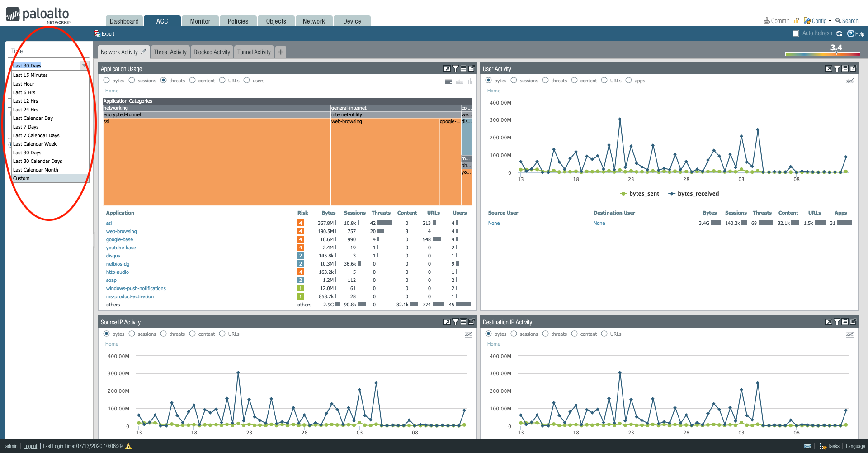
Task: Click the Logout link in the footer
Action: tap(30, 446)
